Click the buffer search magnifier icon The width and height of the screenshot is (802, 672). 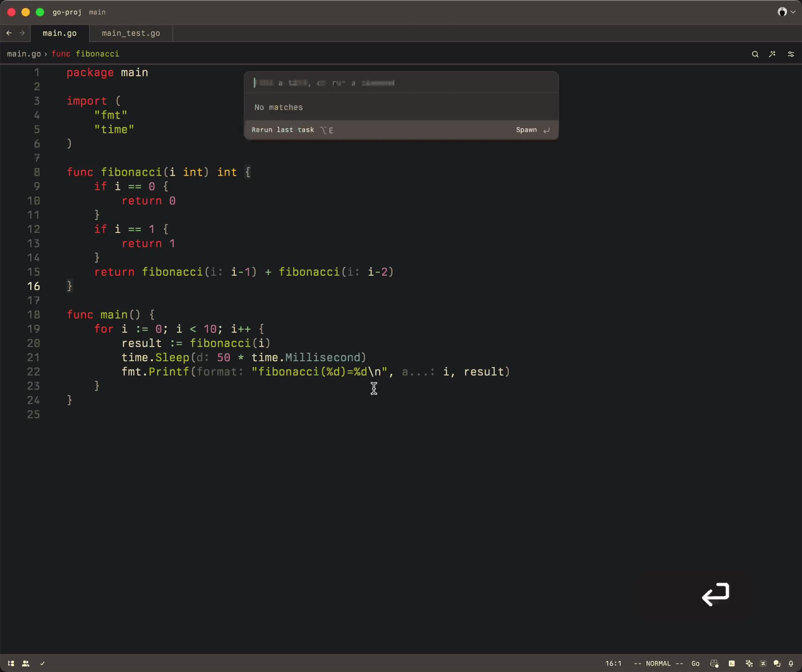point(755,54)
